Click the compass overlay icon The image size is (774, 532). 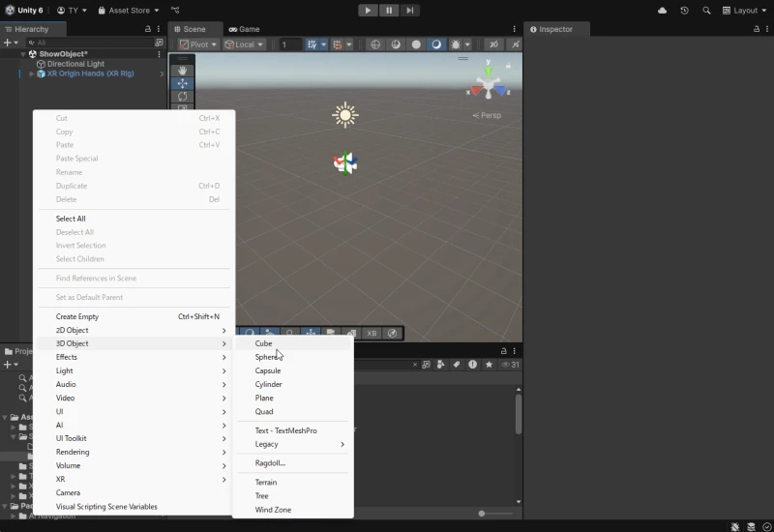pos(393,334)
